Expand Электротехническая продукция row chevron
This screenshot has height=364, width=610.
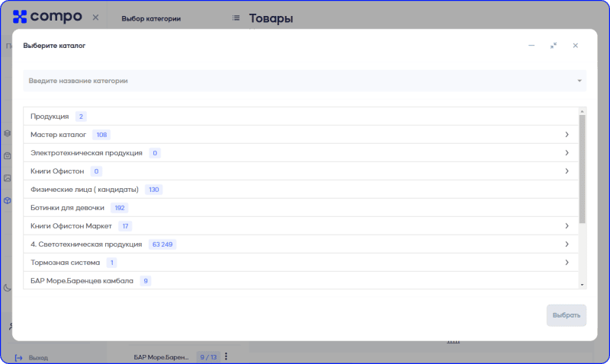tap(567, 152)
